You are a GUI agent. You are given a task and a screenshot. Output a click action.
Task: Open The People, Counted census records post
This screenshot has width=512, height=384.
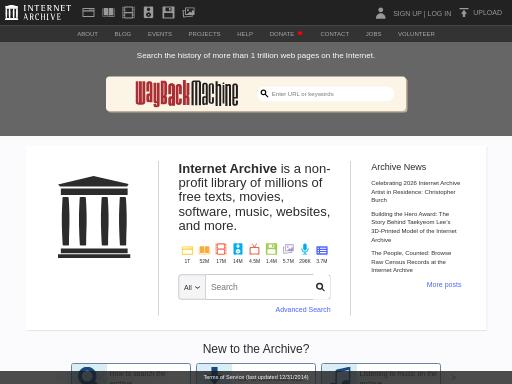411,262
